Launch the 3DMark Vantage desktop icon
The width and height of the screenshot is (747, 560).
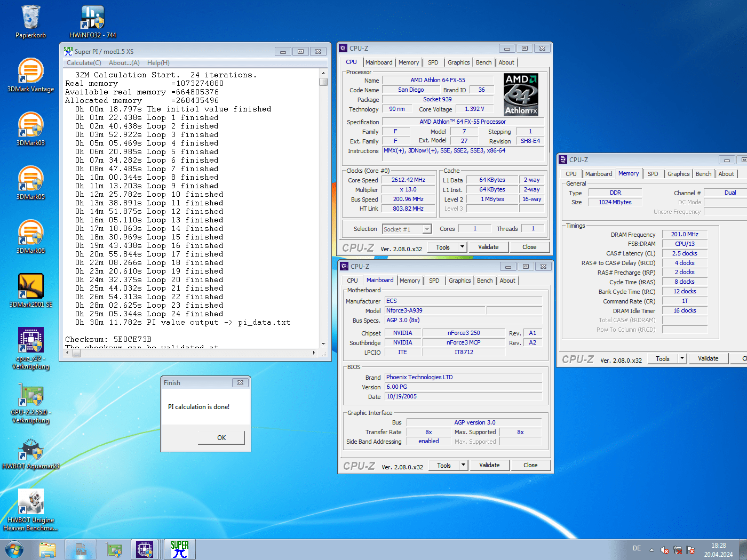click(x=30, y=75)
